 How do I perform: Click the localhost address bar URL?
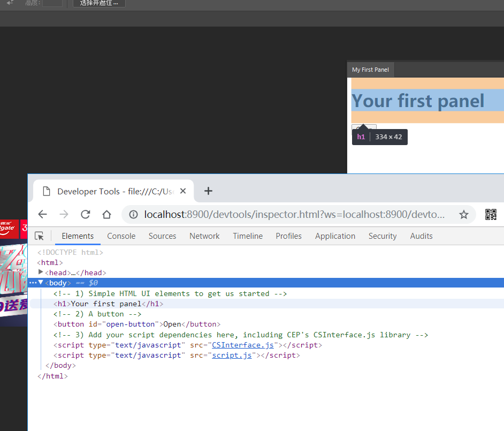pos(294,214)
